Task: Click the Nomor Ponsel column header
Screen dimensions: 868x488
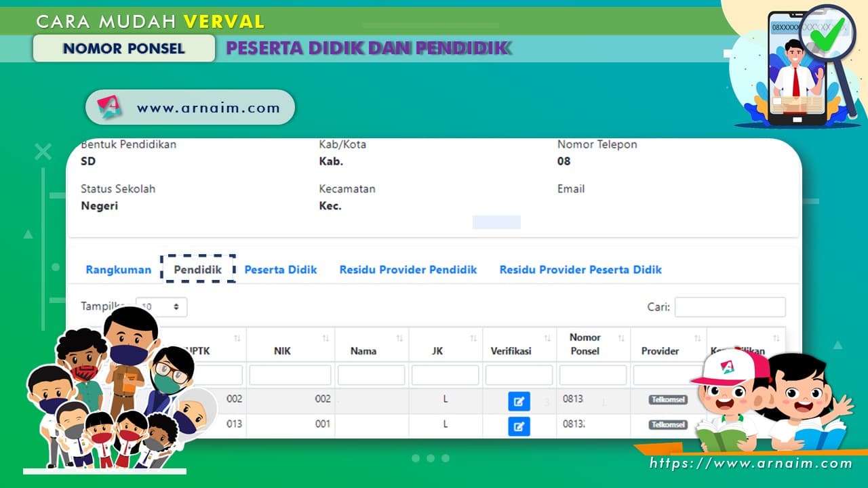Action: (593, 345)
